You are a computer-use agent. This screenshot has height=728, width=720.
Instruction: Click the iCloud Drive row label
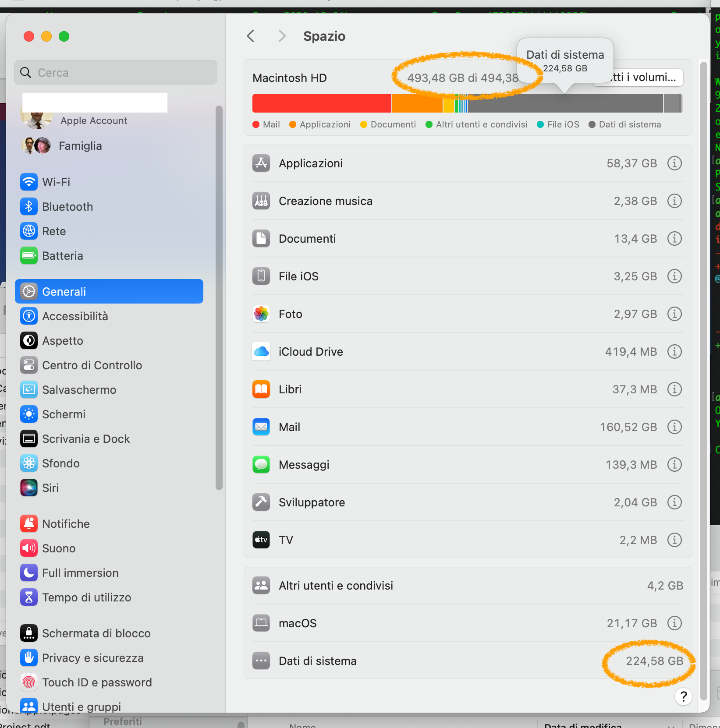coord(311,352)
